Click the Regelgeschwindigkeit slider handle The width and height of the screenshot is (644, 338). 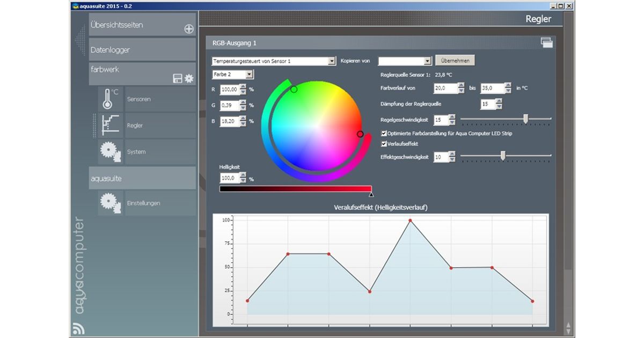[525, 119]
